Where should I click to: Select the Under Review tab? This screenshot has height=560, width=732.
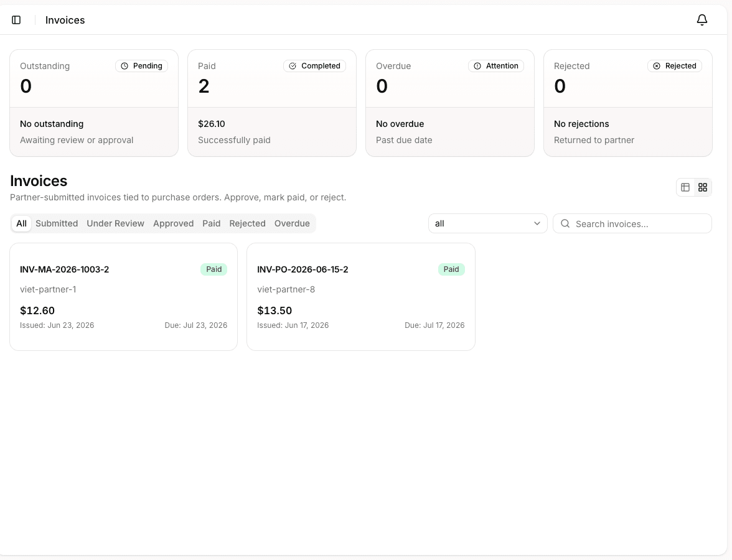pos(115,223)
